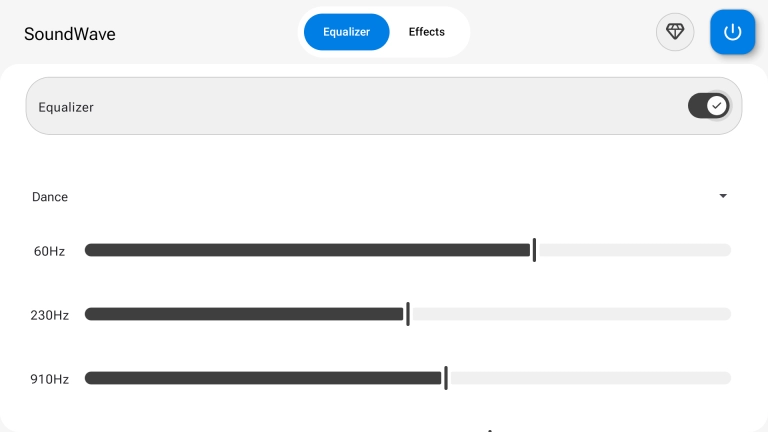This screenshot has width=768, height=432.
Task: Click the Equalizer card label
Action: pyautogui.click(x=66, y=107)
